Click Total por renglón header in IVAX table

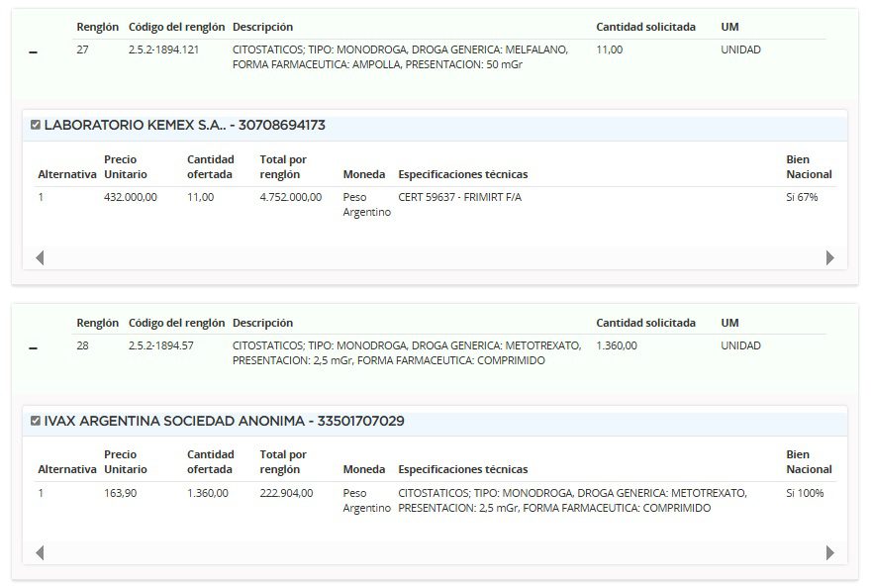coord(283,461)
